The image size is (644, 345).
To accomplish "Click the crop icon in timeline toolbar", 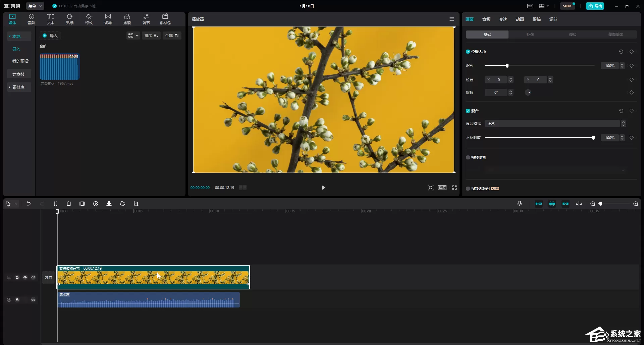I will (136, 204).
